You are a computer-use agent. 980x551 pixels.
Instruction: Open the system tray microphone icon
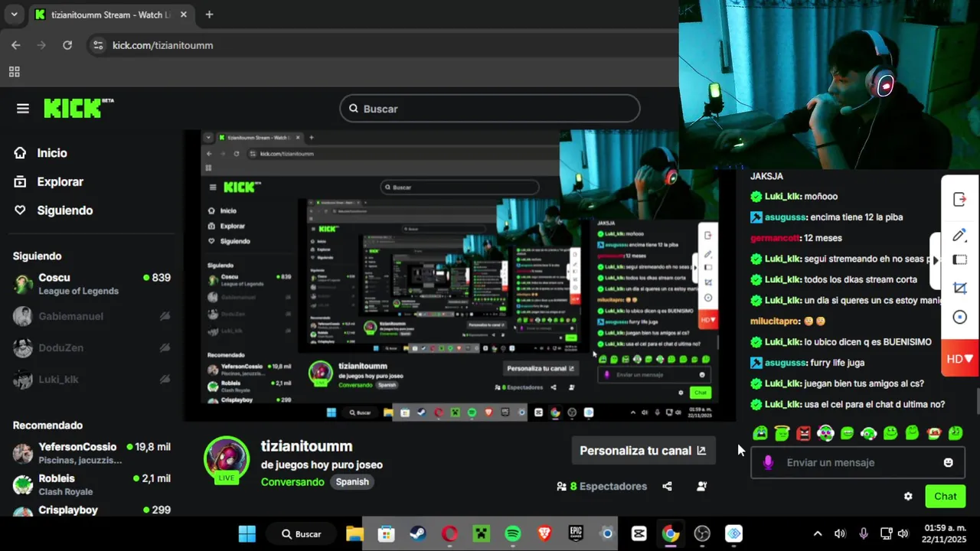click(863, 533)
